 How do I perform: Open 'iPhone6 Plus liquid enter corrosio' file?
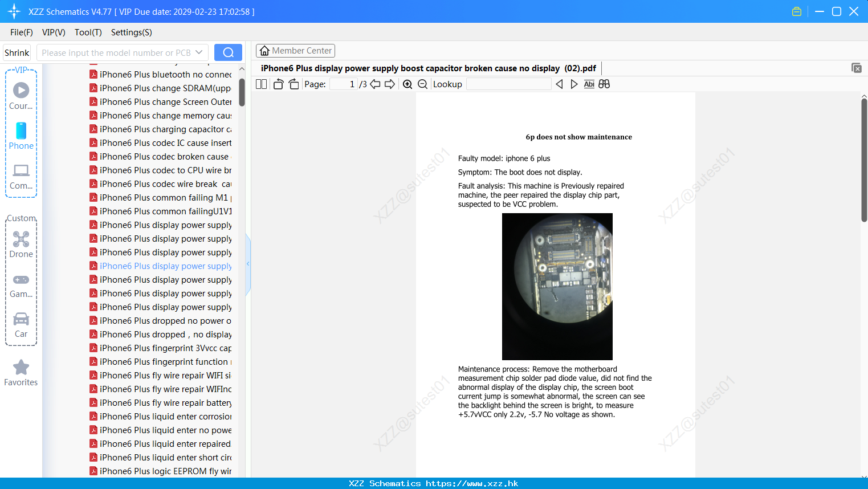pyautogui.click(x=161, y=417)
